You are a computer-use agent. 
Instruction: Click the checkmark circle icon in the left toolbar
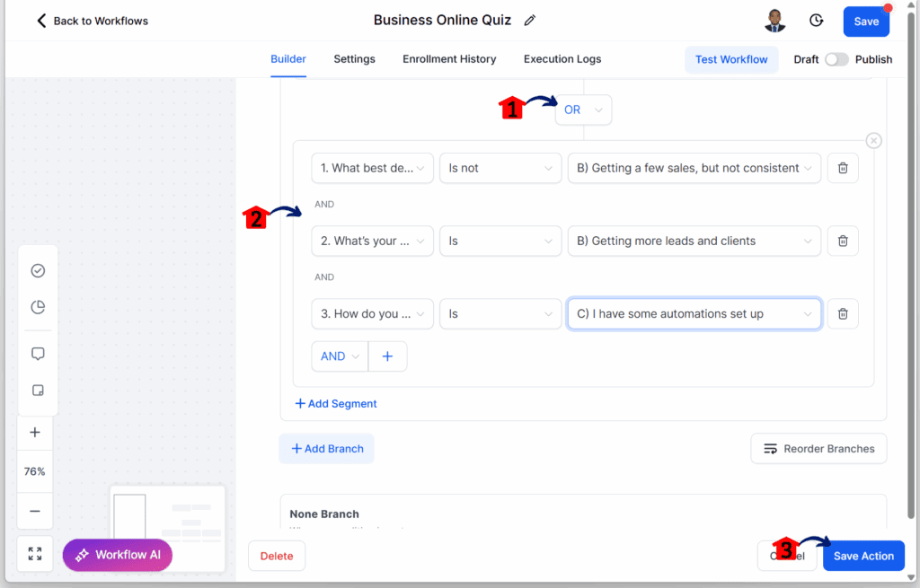coord(38,270)
